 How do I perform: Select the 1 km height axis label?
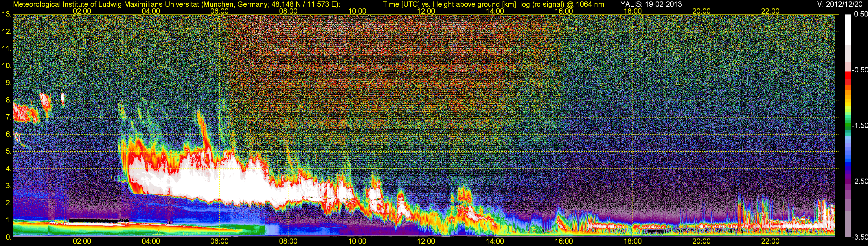pyautogui.click(x=8, y=220)
